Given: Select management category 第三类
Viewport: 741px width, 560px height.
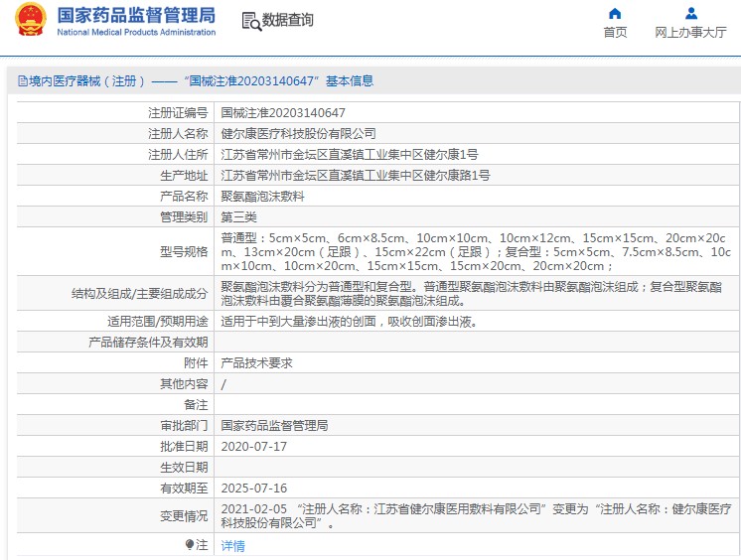Looking at the screenshot, I should (x=238, y=216).
